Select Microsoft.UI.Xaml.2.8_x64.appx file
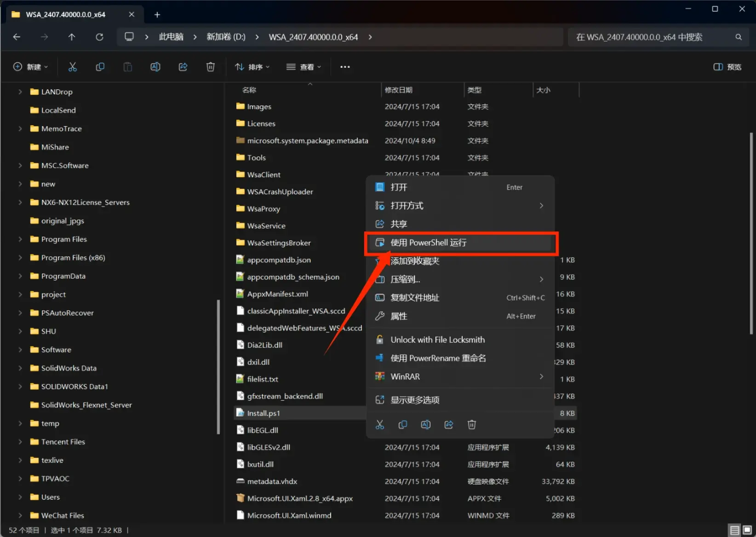The image size is (756, 537). pyautogui.click(x=300, y=498)
